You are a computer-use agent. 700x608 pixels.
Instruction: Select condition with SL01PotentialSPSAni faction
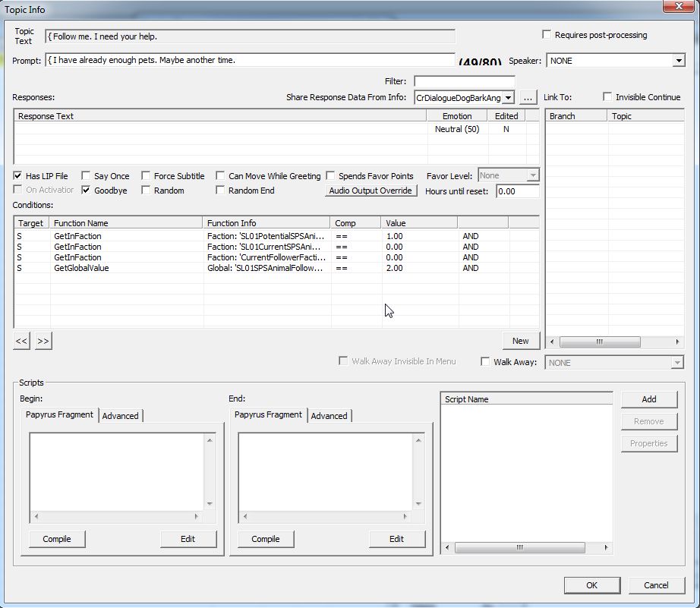(276, 236)
